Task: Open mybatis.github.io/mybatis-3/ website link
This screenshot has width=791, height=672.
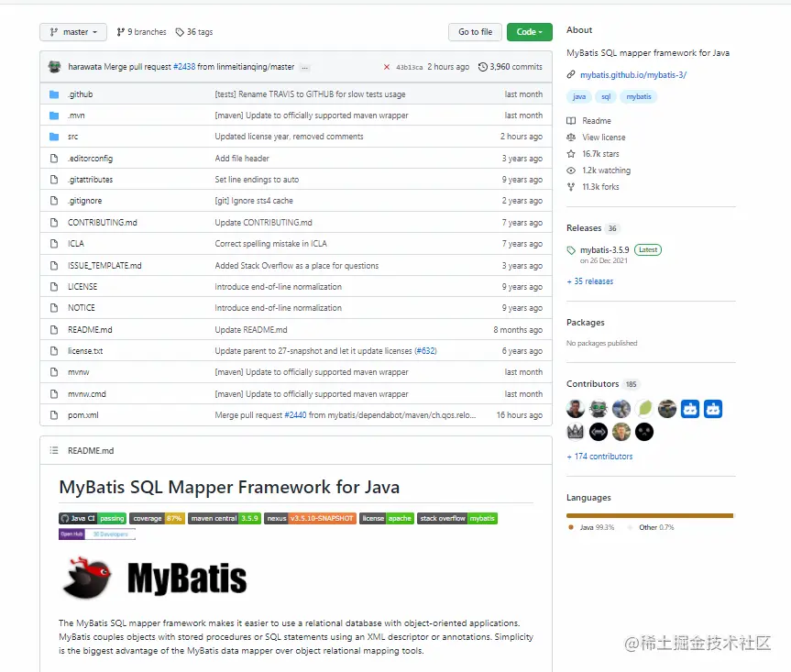Action: coord(633,74)
